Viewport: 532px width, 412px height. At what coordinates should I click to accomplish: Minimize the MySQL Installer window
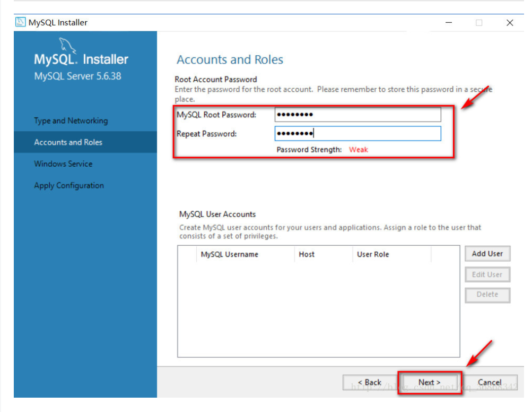449,22
